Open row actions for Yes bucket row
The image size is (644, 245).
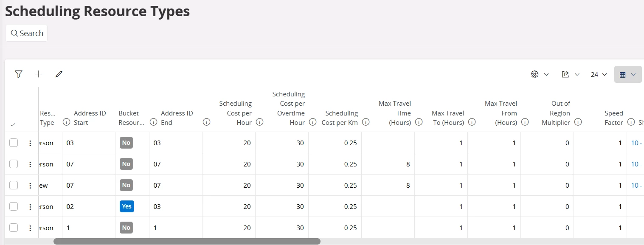pos(30,207)
